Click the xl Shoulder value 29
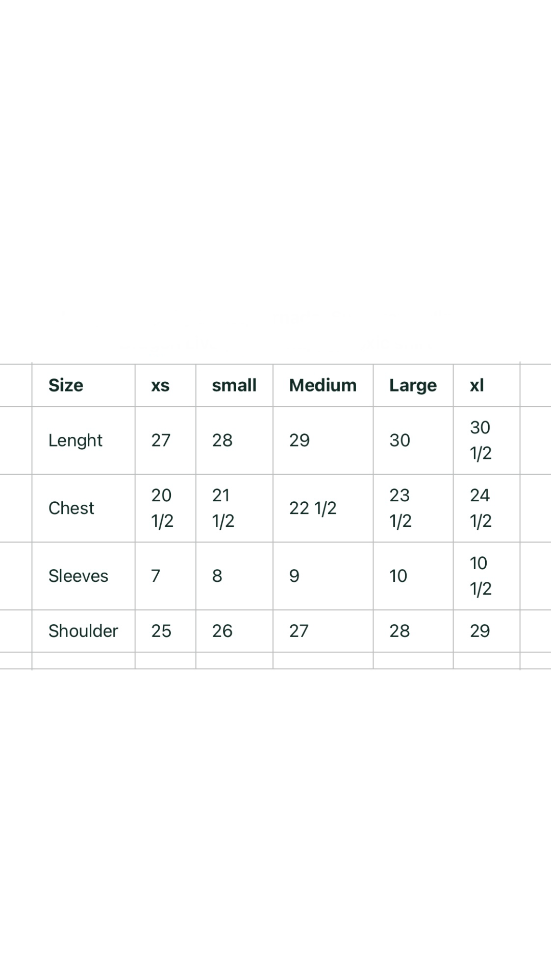551x980 pixels. 480,631
